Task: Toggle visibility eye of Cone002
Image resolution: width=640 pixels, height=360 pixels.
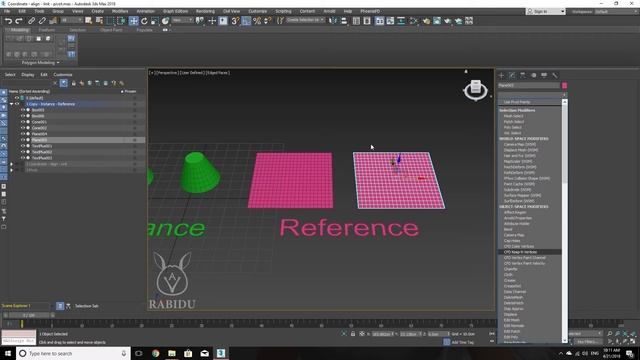Action: (23, 128)
